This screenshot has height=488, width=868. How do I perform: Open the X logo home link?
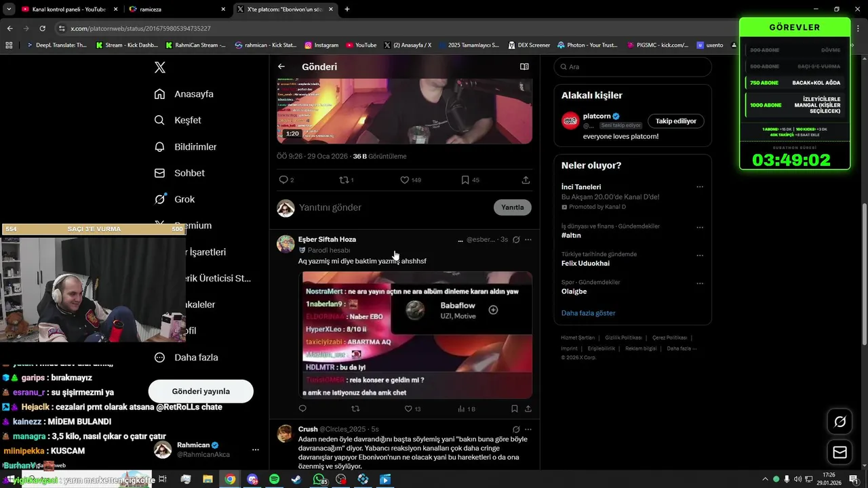click(159, 67)
